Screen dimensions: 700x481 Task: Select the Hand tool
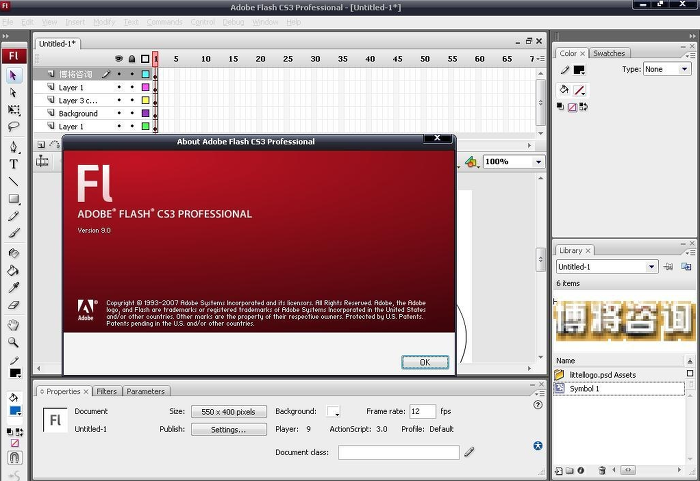coord(14,325)
